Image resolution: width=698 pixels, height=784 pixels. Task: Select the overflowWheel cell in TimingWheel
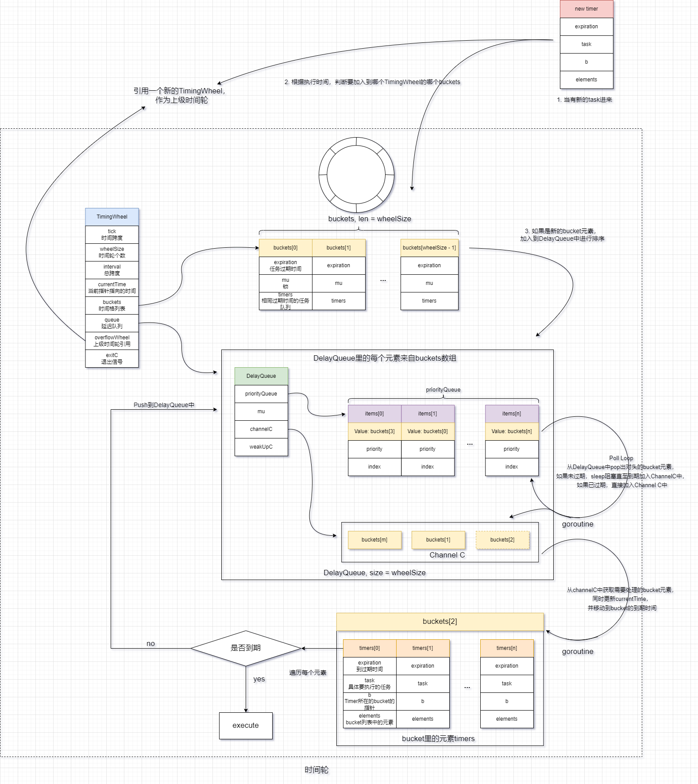[112, 341]
